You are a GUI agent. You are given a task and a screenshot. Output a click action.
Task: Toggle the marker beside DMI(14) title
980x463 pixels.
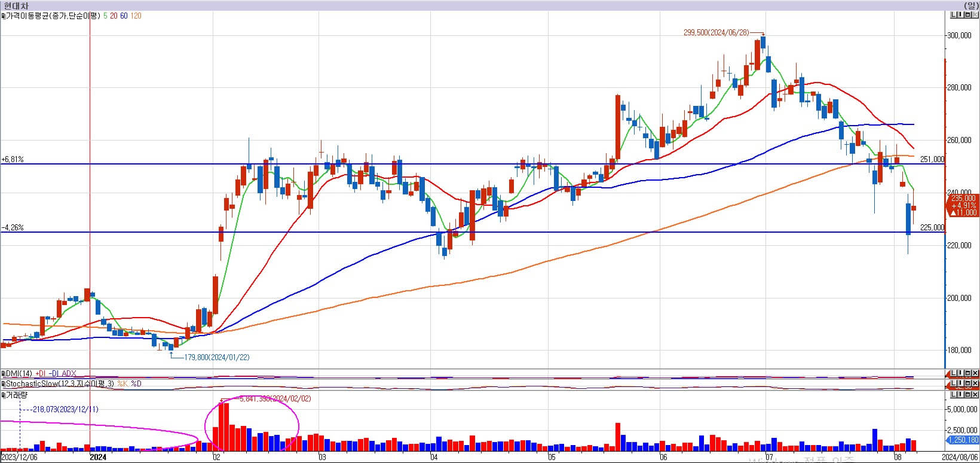point(3,373)
